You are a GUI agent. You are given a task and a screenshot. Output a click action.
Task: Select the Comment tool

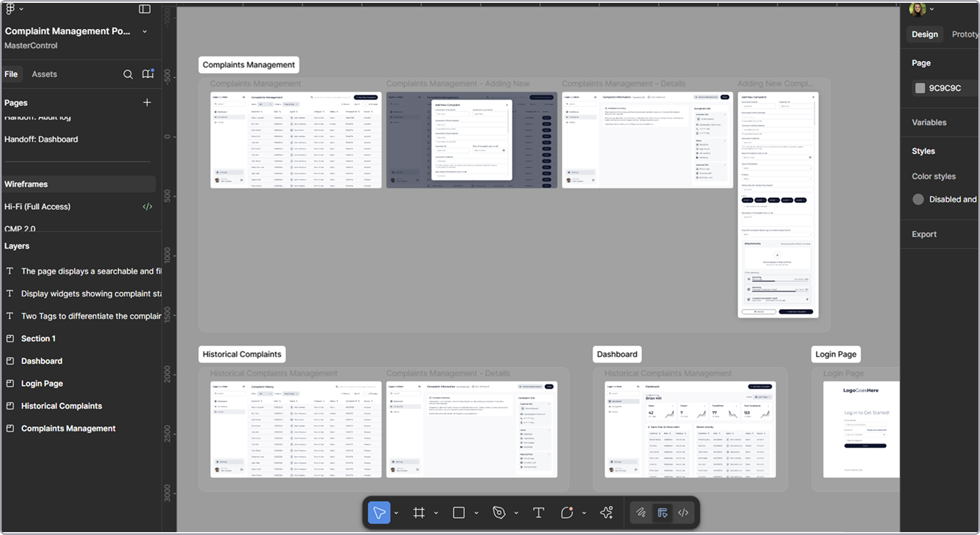click(x=567, y=513)
